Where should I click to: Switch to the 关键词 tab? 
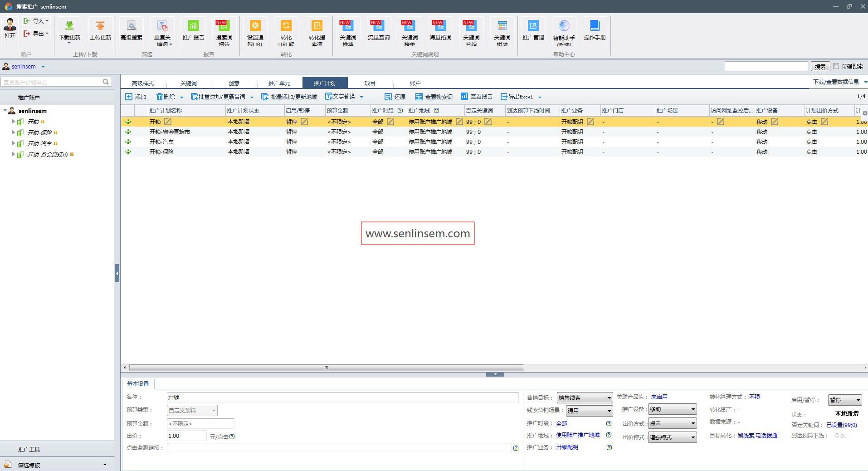pos(188,83)
